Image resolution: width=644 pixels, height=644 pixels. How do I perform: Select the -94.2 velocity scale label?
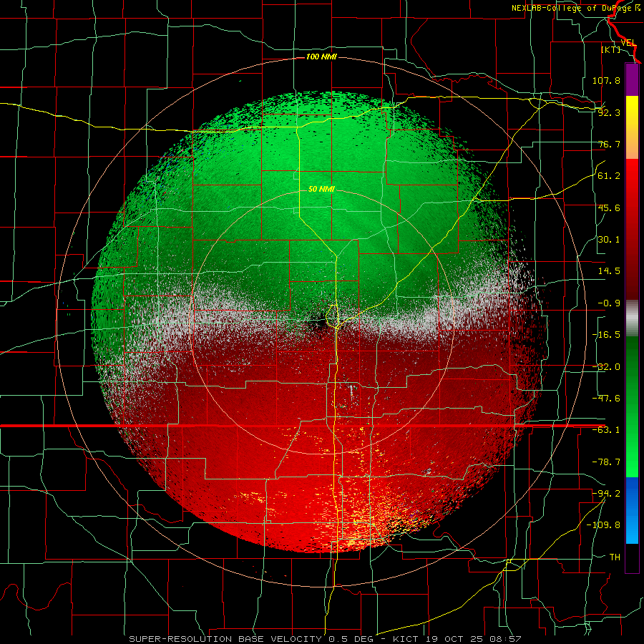(x=606, y=493)
